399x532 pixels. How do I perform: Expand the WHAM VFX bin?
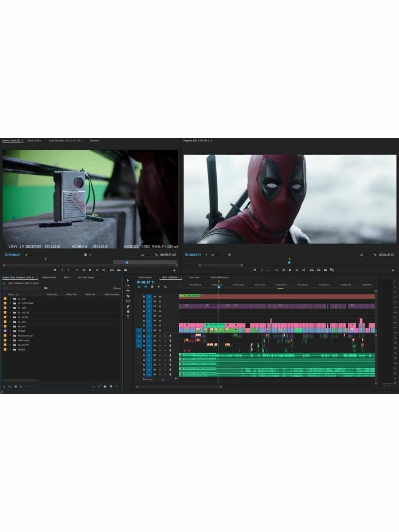tap(10, 345)
